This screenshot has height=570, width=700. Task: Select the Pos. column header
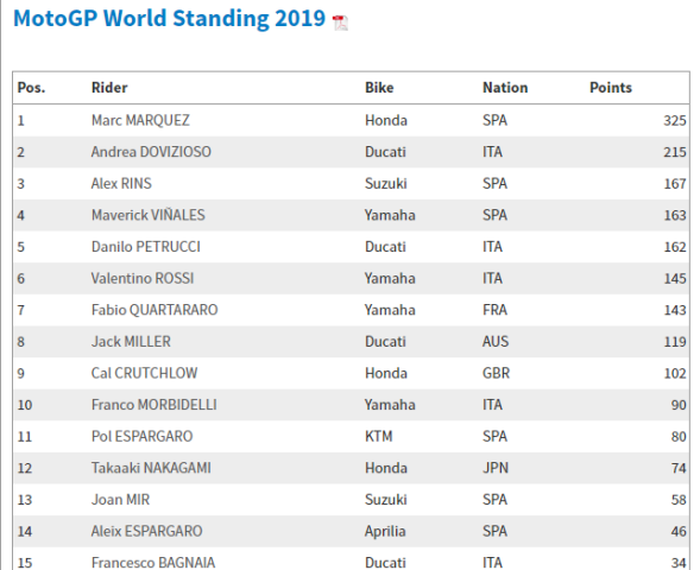pos(31,87)
